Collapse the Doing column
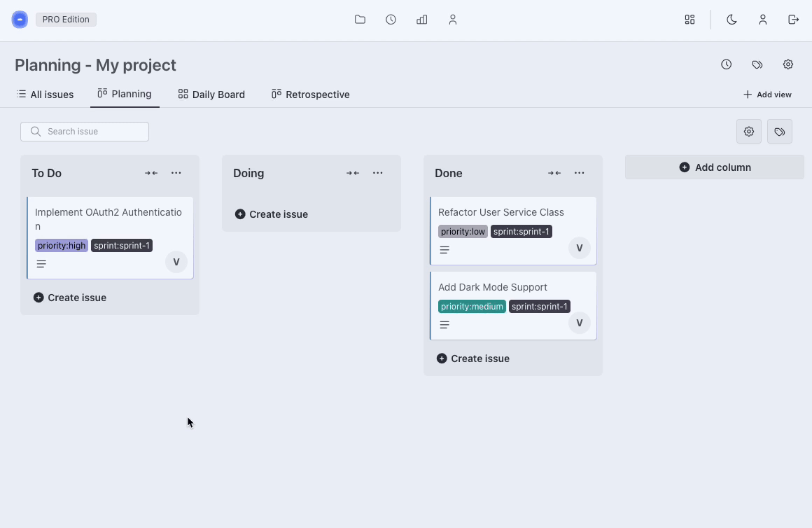Screen dimensions: 812x528 coord(353,173)
